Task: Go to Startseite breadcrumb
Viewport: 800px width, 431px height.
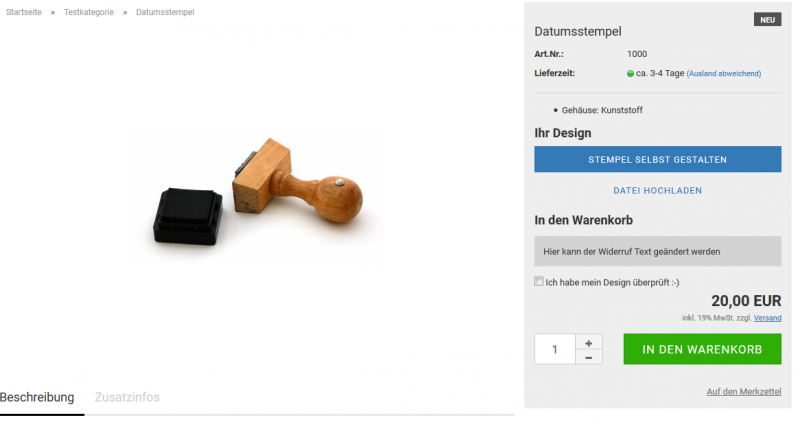Action: pyautogui.click(x=23, y=12)
